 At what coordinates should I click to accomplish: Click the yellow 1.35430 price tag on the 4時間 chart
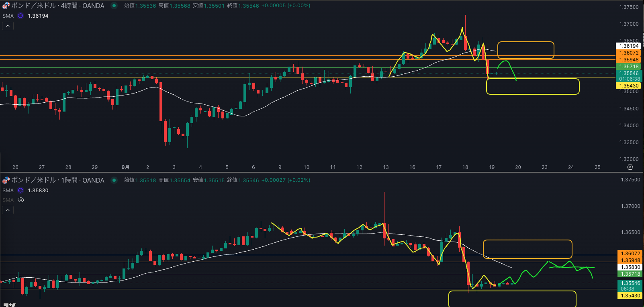[x=629, y=86]
